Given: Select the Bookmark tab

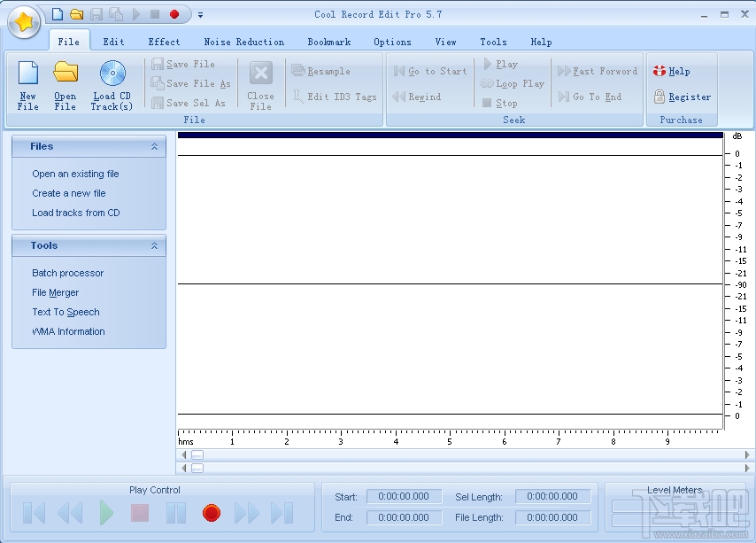Looking at the screenshot, I should coord(329,42).
